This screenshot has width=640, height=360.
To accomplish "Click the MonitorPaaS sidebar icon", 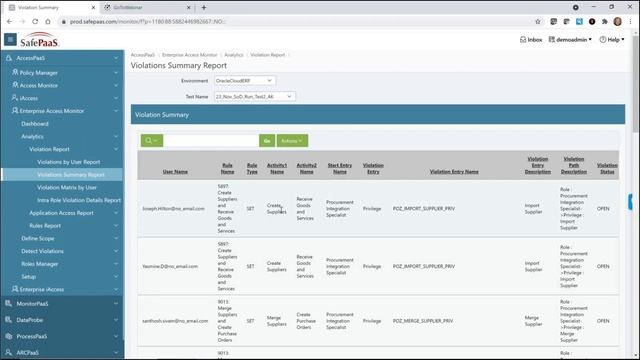I will coord(9,303).
